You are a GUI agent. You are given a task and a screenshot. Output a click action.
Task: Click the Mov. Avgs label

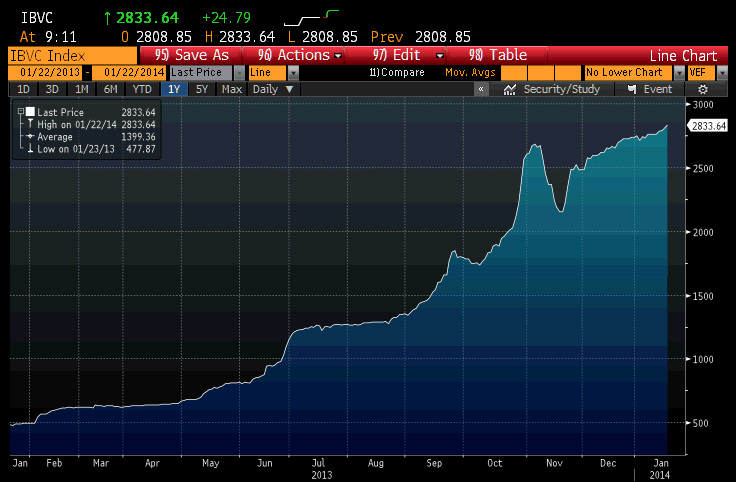click(470, 72)
